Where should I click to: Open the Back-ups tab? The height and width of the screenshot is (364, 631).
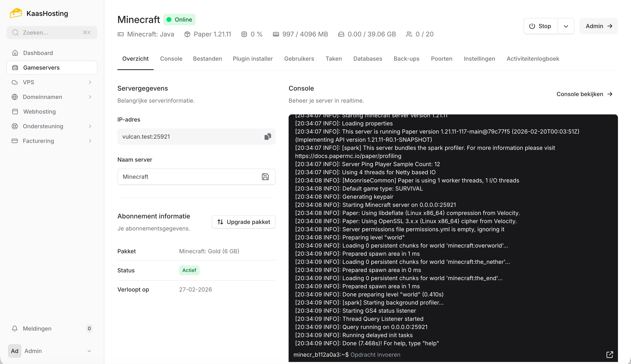pyautogui.click(x=406, y=58)
